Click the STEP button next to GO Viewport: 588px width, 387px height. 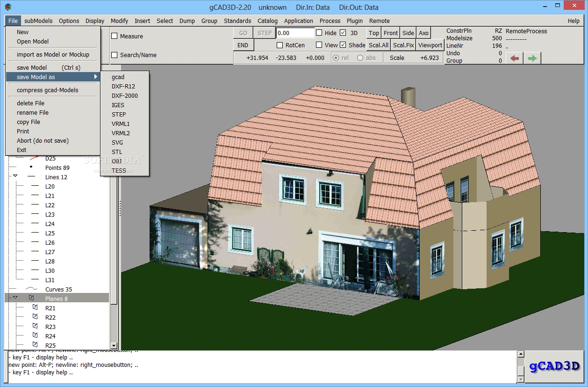[265, 33]
